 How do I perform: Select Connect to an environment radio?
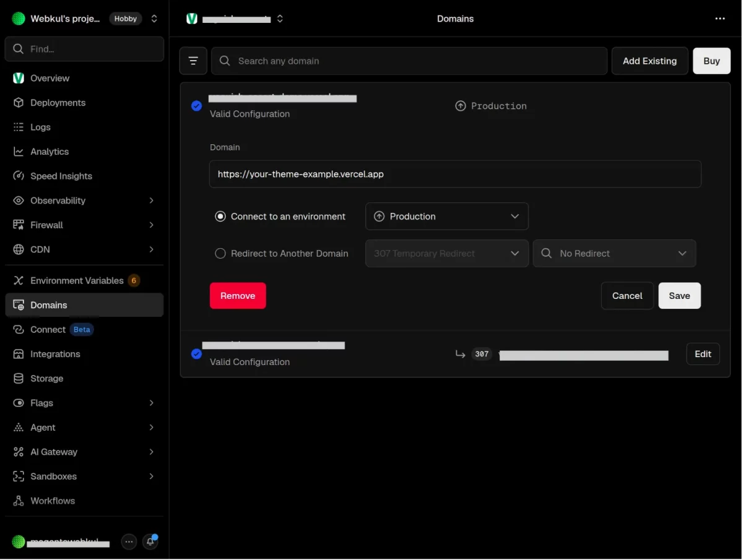(220, 217)
